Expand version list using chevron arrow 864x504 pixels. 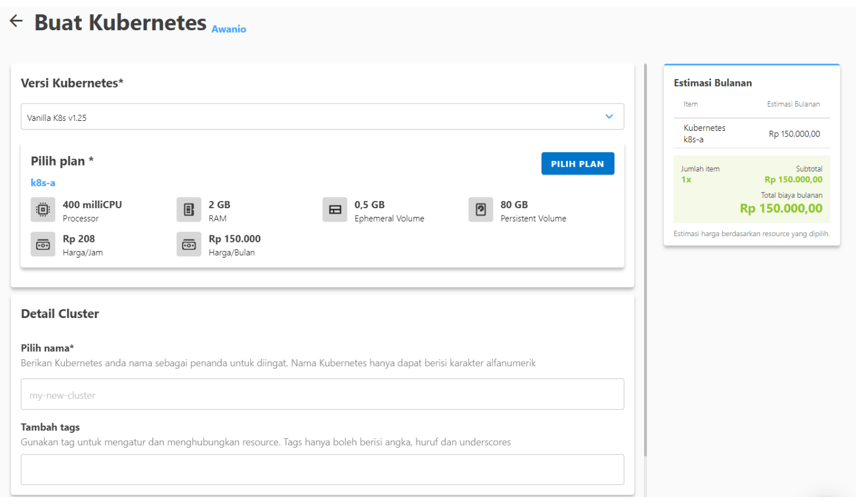coord(609,117)
